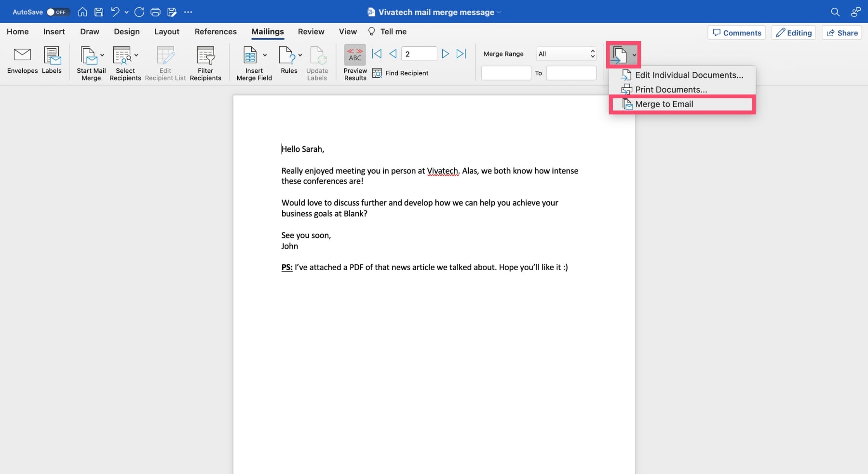Click the Print icon in title bar
The width and height of the screenshot is (868, 474).
(155, 12)
